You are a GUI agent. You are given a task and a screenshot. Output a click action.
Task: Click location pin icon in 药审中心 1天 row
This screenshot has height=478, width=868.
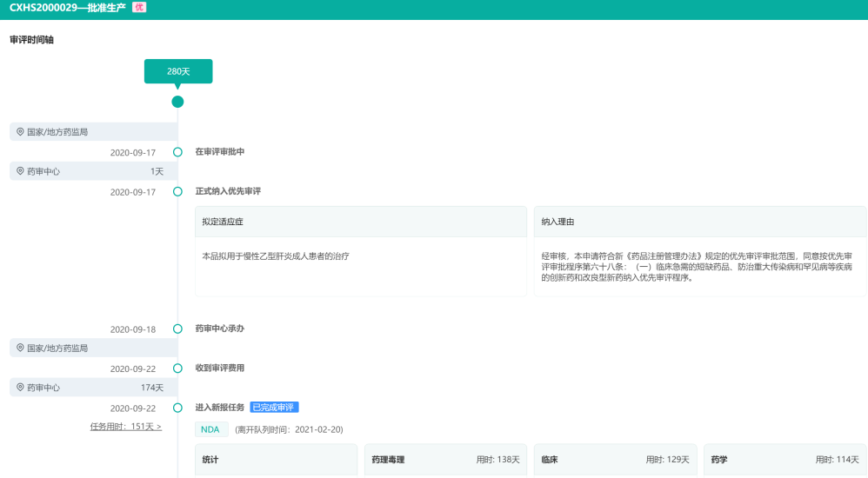click(x=20, y=171)
